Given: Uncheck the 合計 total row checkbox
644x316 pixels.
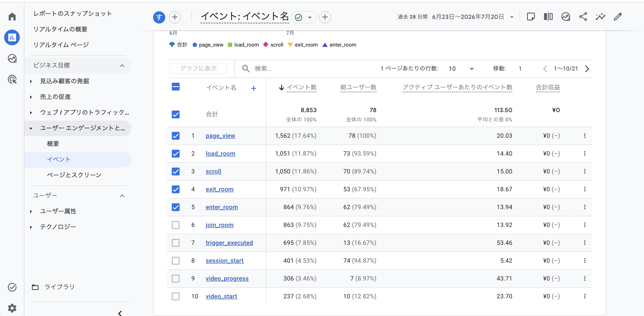Looking at the screenshot, I should pyautogui.click(x=175, y=114).
